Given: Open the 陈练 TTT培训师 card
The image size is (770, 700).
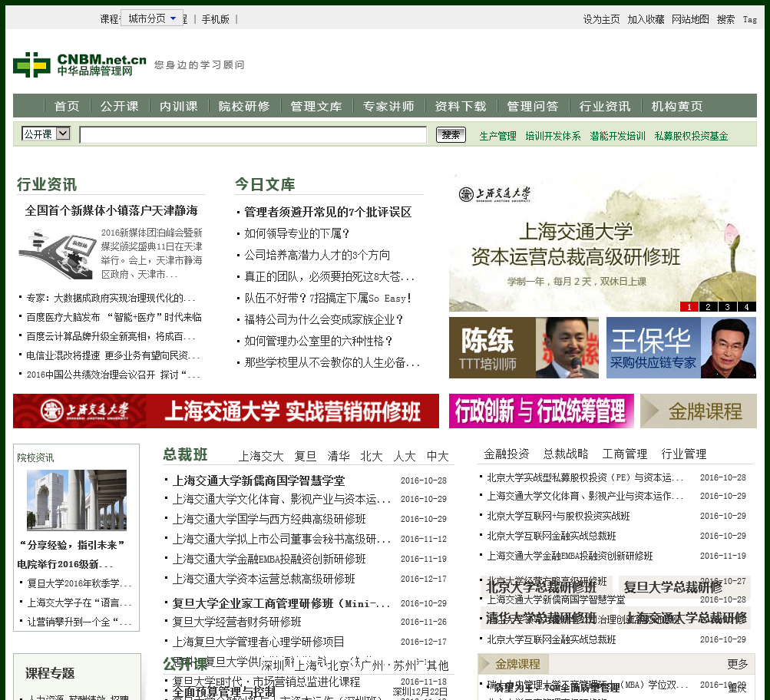Looking at the screenshot, I should [524, 348].
